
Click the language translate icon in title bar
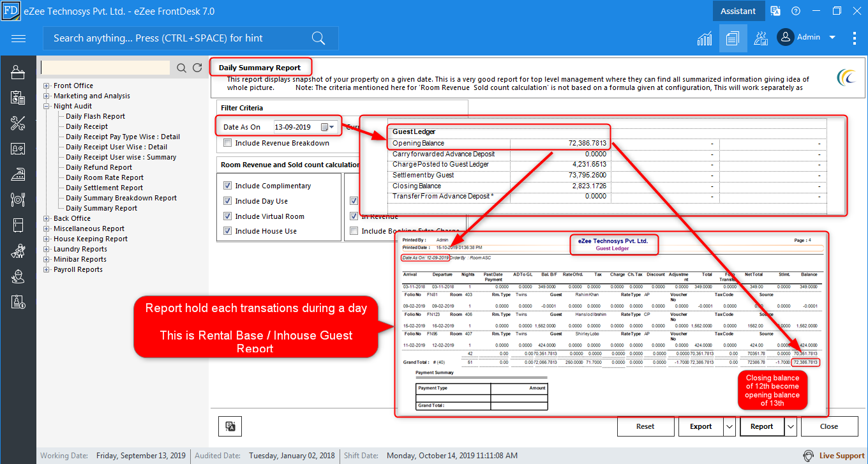775,11
